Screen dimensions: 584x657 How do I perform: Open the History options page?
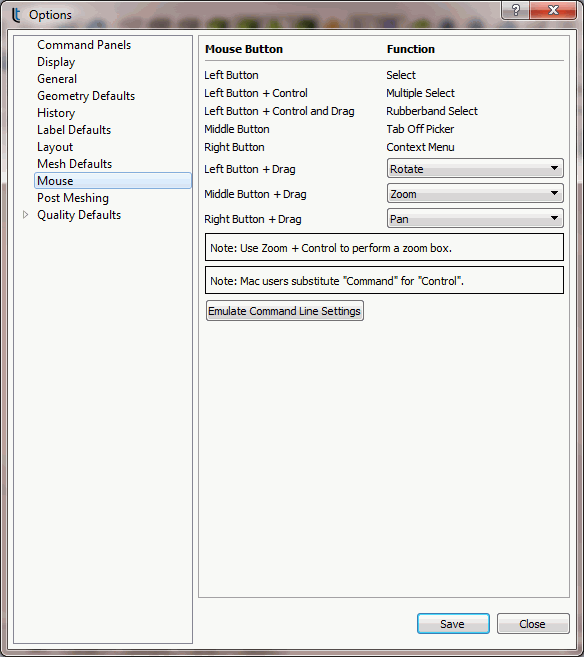click(x=56, y=113)
